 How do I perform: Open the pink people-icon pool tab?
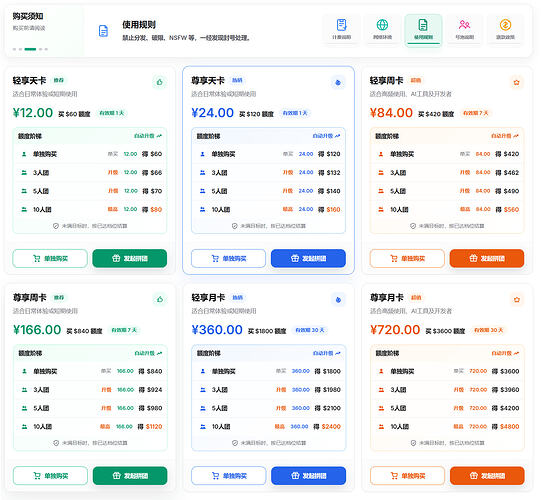(464, 29)
